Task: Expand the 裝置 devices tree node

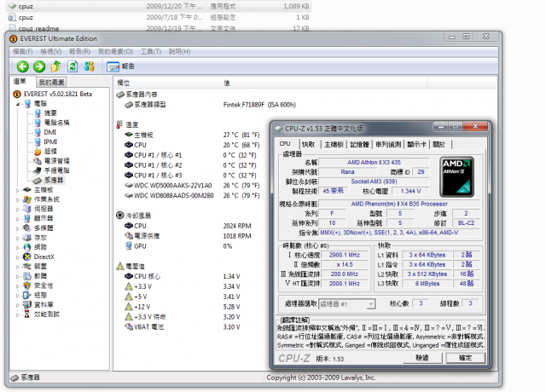Action: tap(18, 267)
